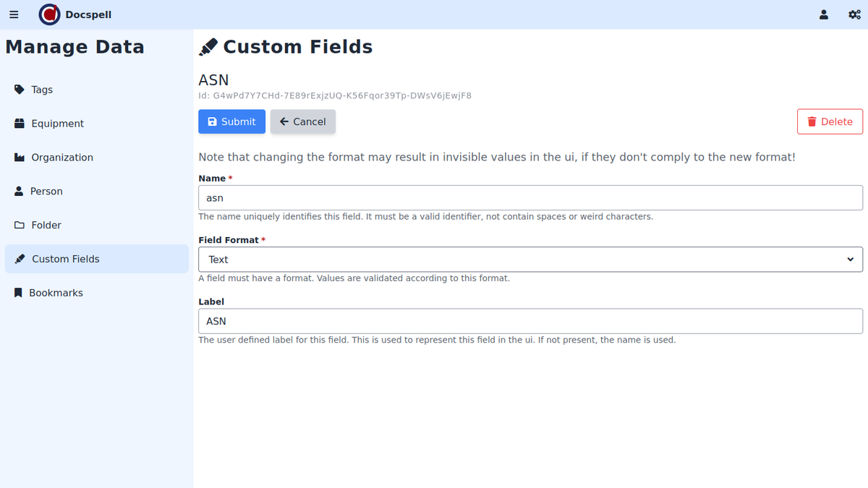Click the Docspell logo icon
Image resolution: width=868 pixels, height=488 pixels.
pyautogui.click(x=49, y=14)
